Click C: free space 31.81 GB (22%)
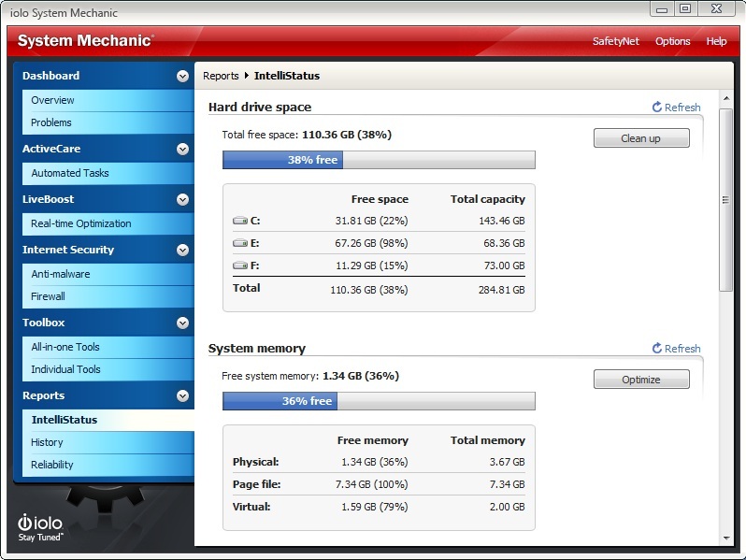 pos(371,221)
